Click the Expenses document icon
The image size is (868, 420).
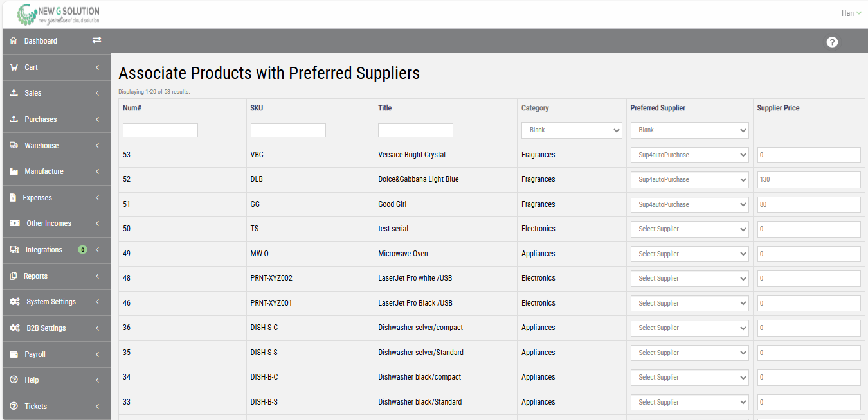[x=13, y=198]
